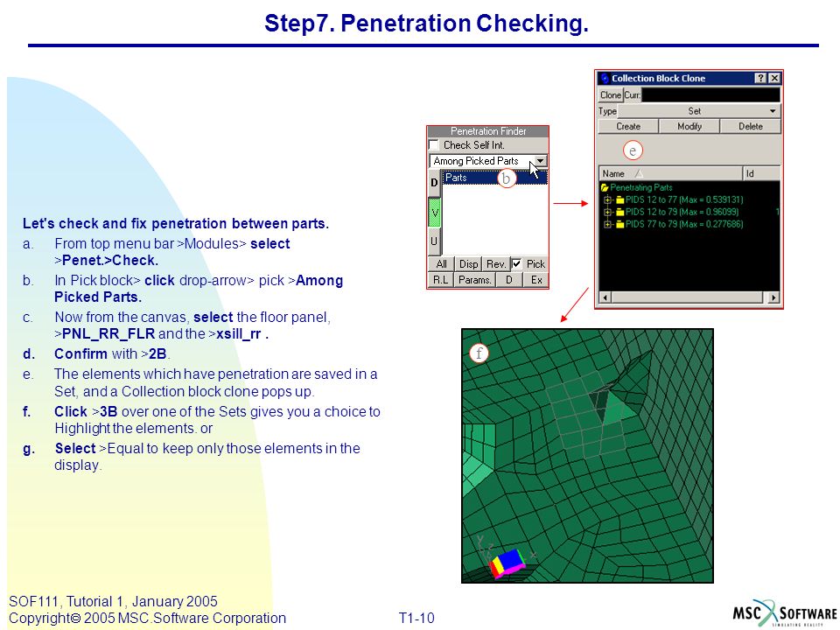Click the folder icon of PIDS 12 to 79
Screen dimensions: 840x630
click(620, 212)
